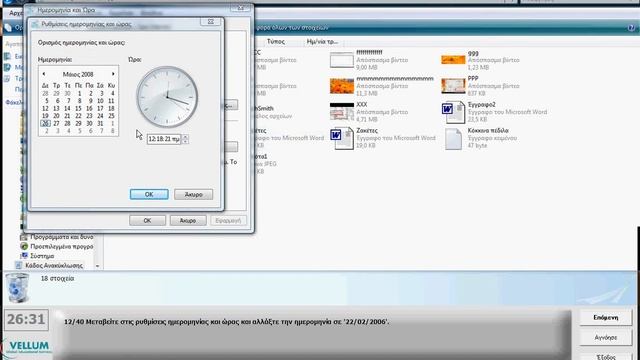
Task: Click the Μάιος 2008 calendar title
Action: (78, 74)
